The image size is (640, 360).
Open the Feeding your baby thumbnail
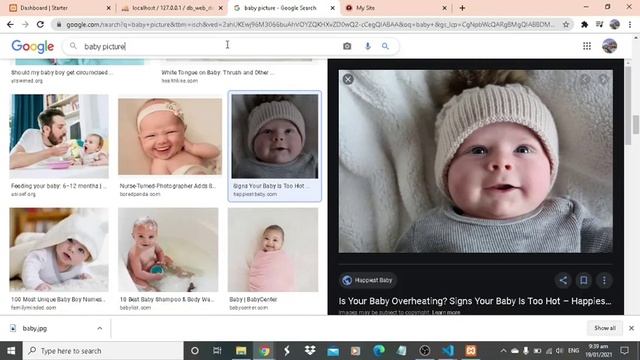click(59, 136)
